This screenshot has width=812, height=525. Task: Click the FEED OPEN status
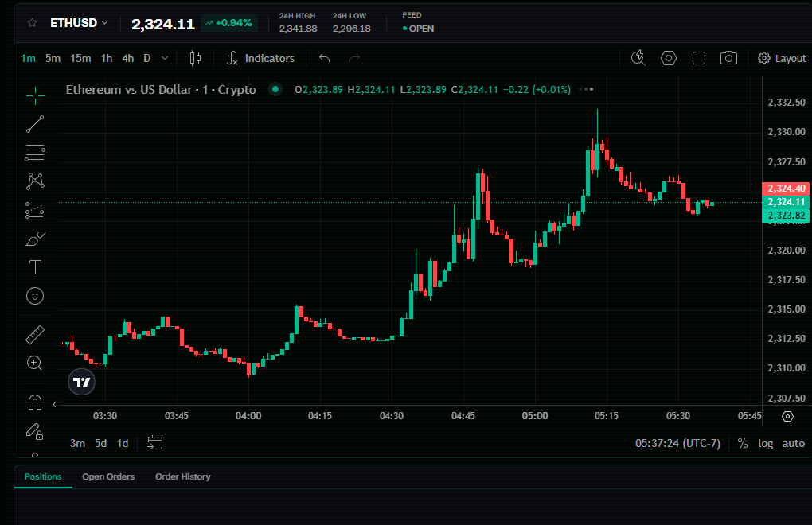pos(418,29)
